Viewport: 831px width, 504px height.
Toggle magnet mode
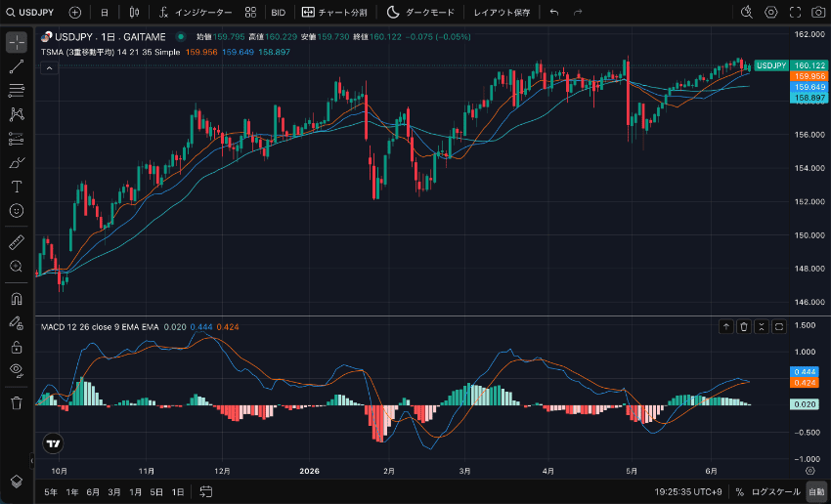pos(17,299)
